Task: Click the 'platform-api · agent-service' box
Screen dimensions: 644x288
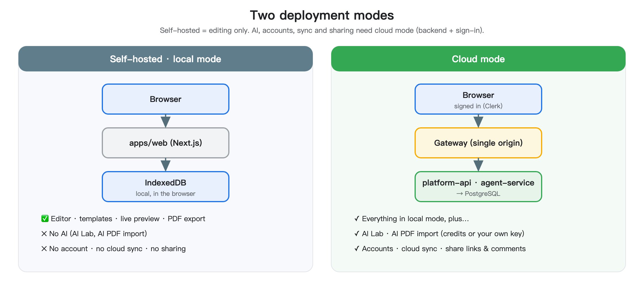Action: click(478, 187)
